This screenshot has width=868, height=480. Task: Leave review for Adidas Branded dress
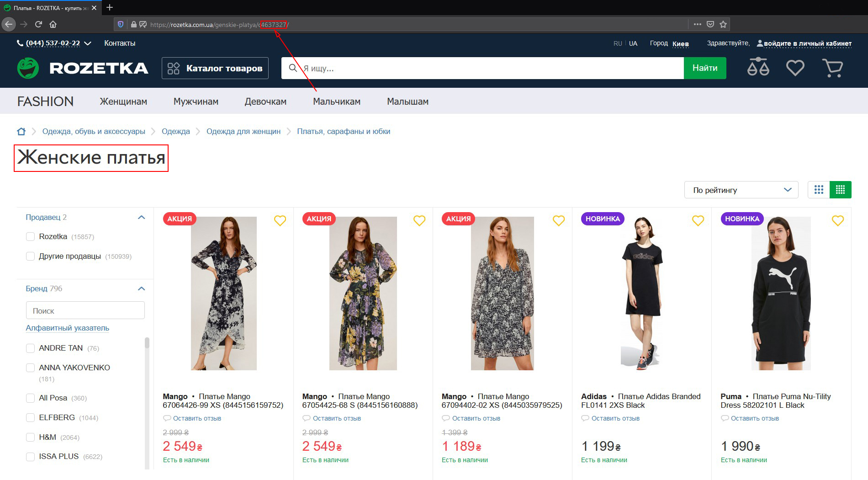pos(615,418)
